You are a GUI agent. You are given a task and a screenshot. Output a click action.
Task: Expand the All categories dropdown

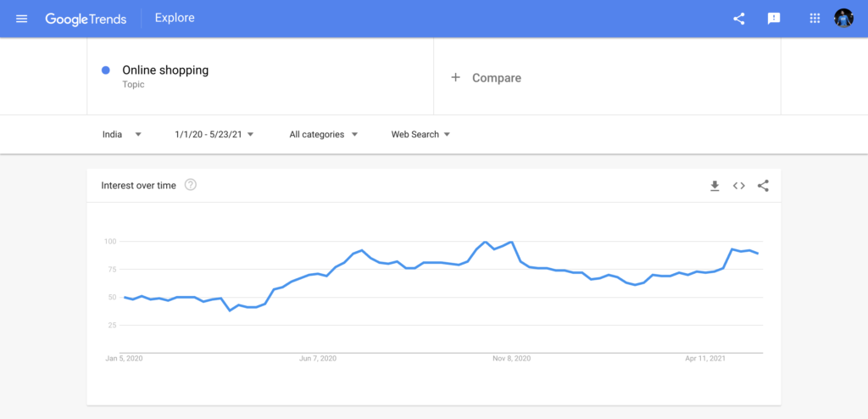tap(323, 134)
